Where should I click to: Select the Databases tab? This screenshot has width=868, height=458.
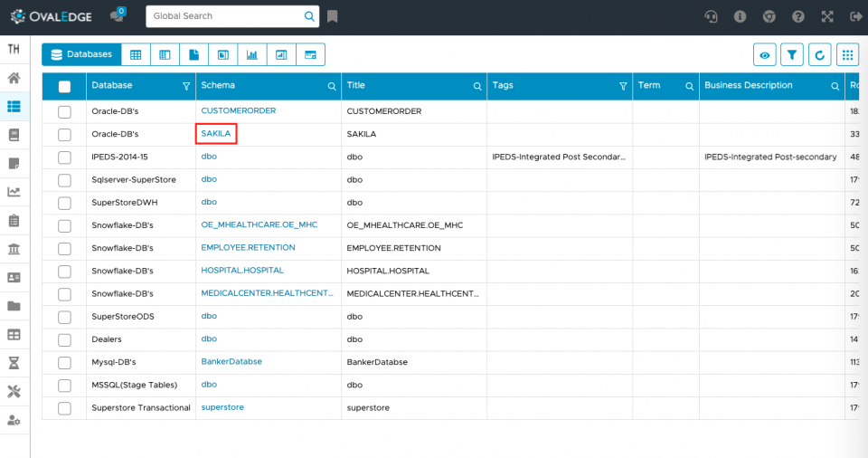[x=81, y=54]
